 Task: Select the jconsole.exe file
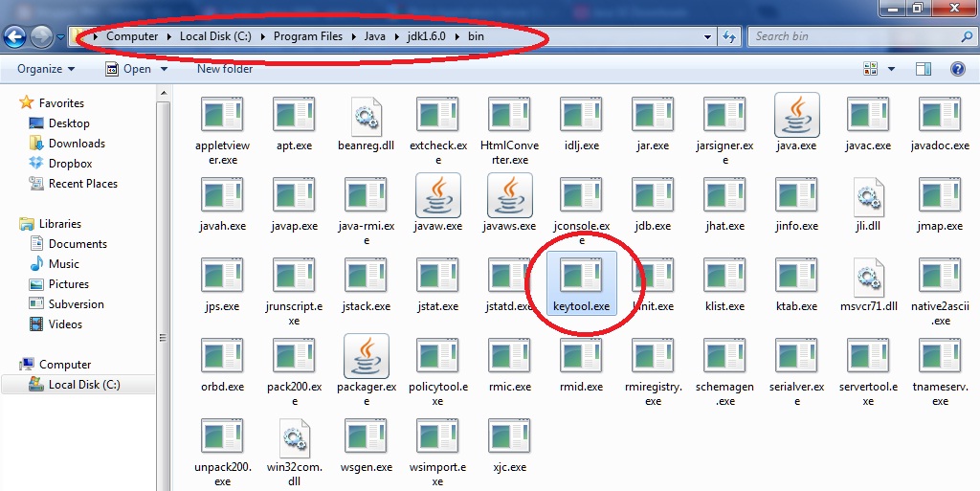pos(581,212)
